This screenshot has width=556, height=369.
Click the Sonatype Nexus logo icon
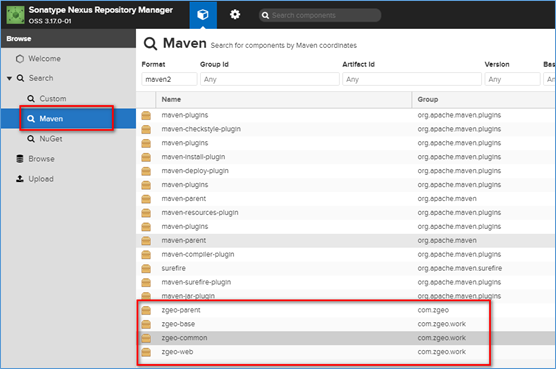tap(16, 15)
